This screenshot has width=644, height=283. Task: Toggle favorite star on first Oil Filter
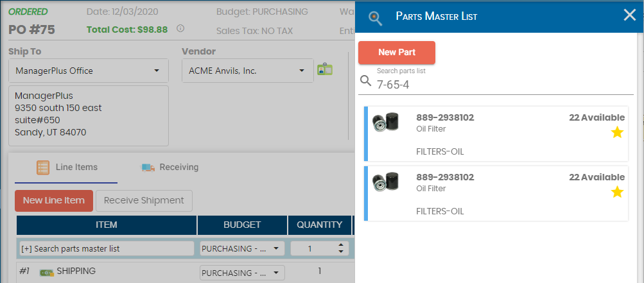click(x=617, y=132)
